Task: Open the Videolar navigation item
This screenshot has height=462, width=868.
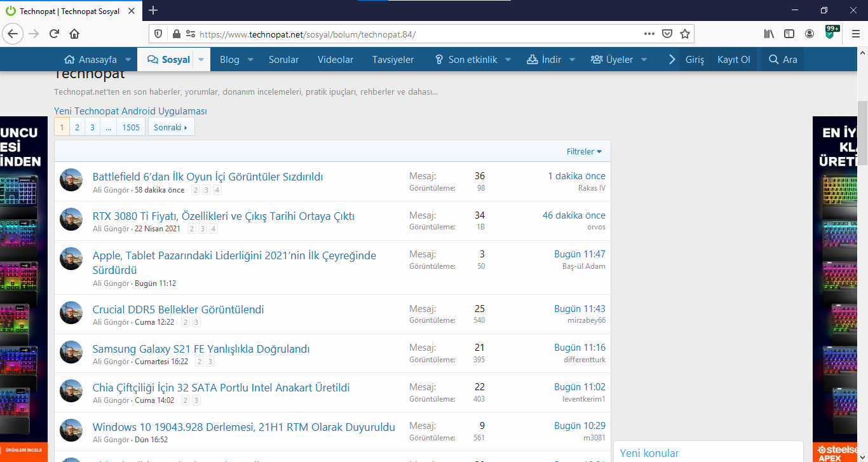Action: (x=336, y=60)
